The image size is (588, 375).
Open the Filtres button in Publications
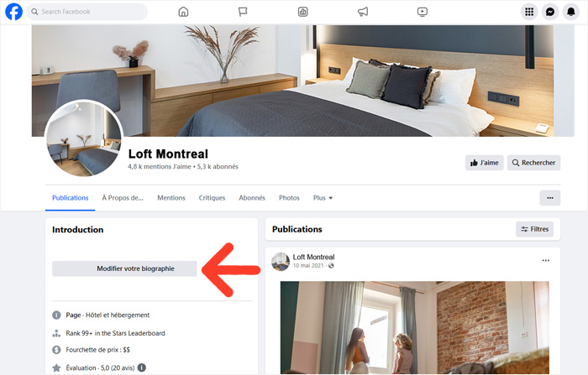tap(534, 229)
